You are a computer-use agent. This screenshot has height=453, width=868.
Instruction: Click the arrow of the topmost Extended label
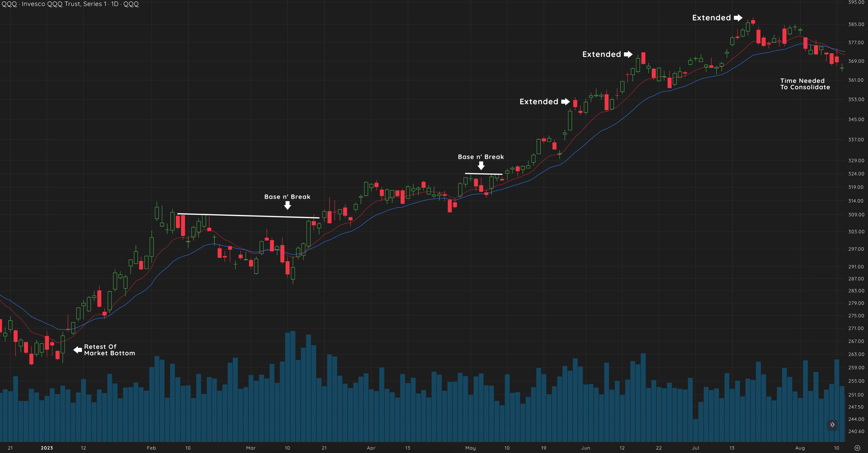[738, 18]
